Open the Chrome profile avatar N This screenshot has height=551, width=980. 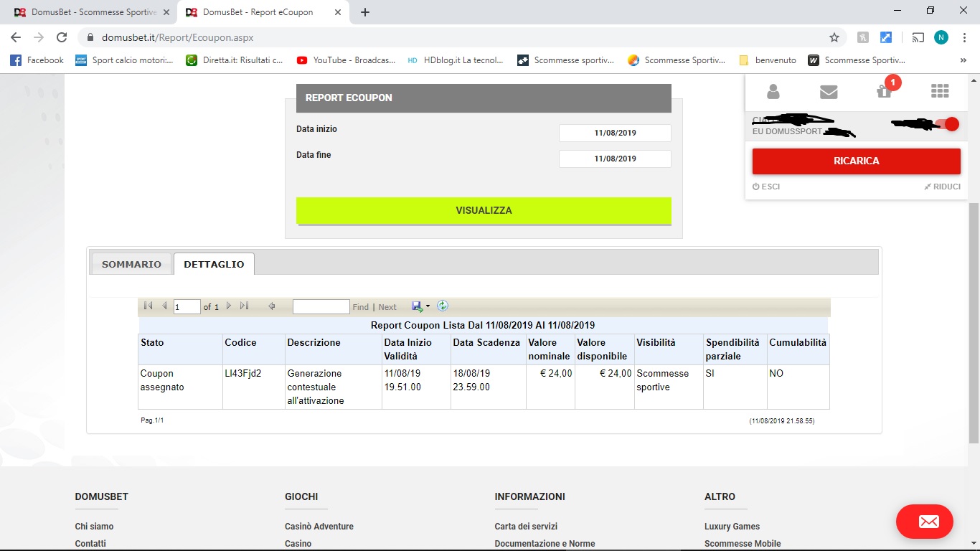click(941, 37)
